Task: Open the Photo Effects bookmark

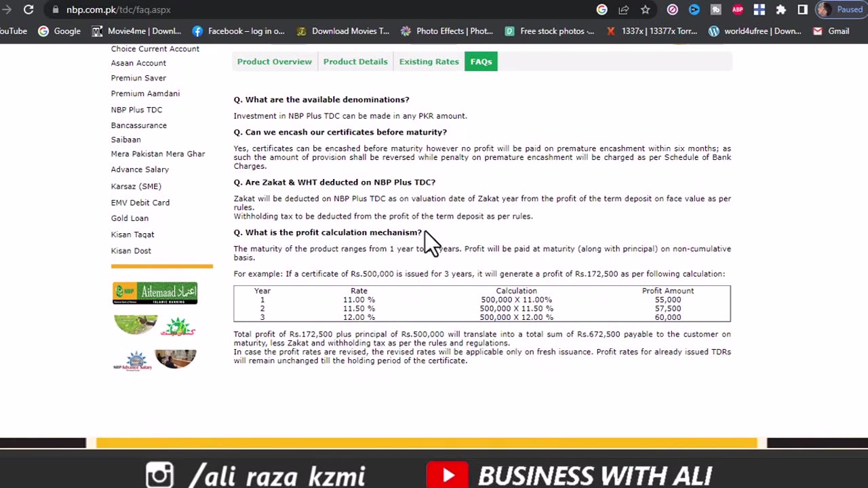Action: 447,31
